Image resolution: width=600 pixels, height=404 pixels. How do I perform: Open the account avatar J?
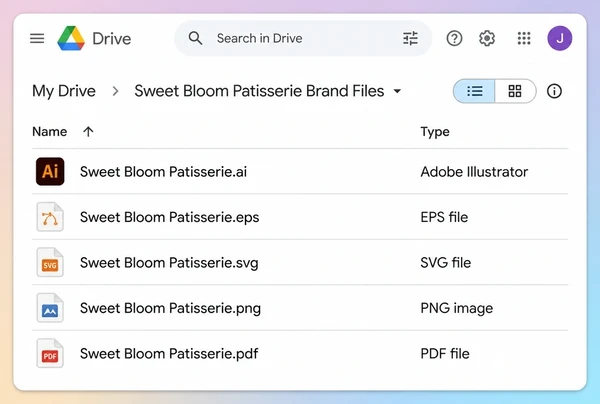point(559,38)
